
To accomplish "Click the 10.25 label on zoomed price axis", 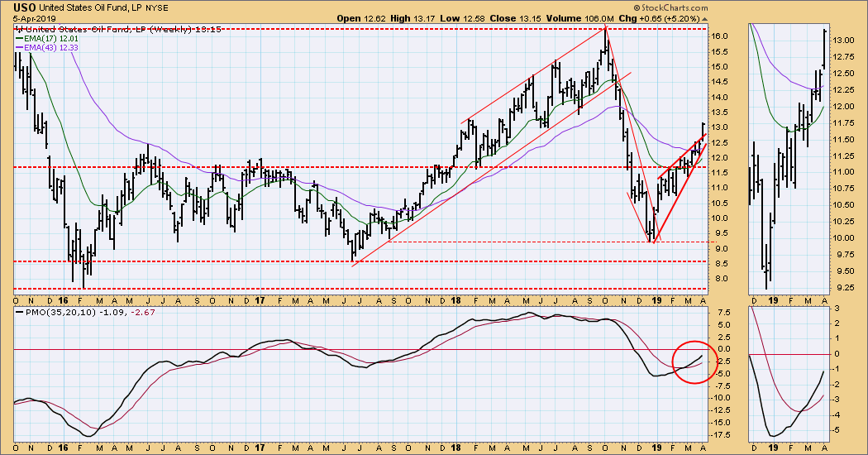I will (x=844, y=222).
